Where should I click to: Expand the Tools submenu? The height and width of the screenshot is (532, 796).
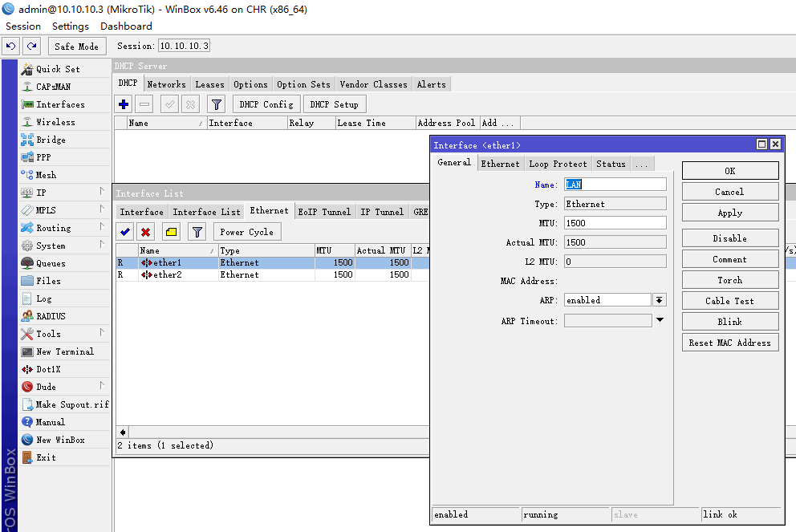point(102,332)
